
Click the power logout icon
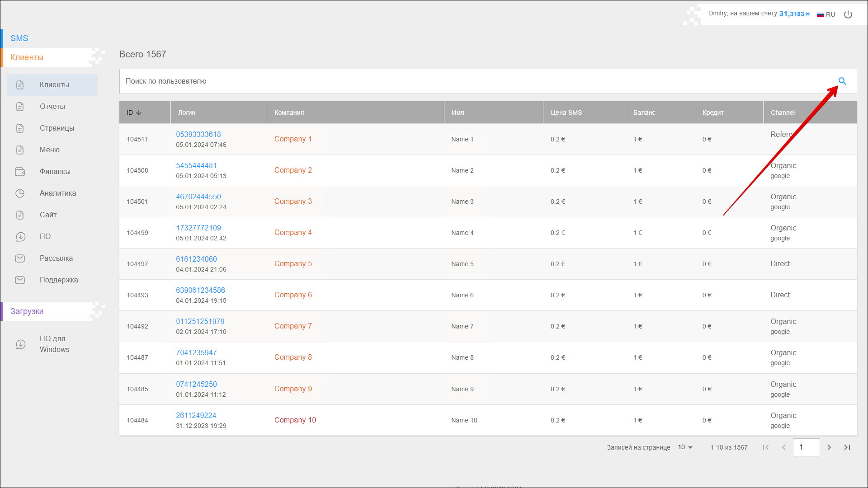point(848,14)
